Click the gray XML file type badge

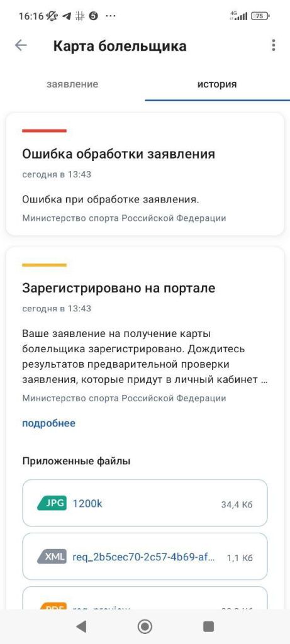[x=52, y=557]
